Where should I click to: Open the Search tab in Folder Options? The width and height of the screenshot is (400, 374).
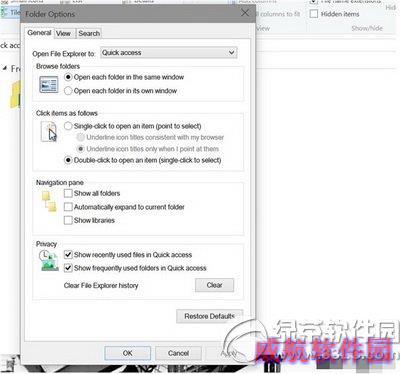click(89, 33)
